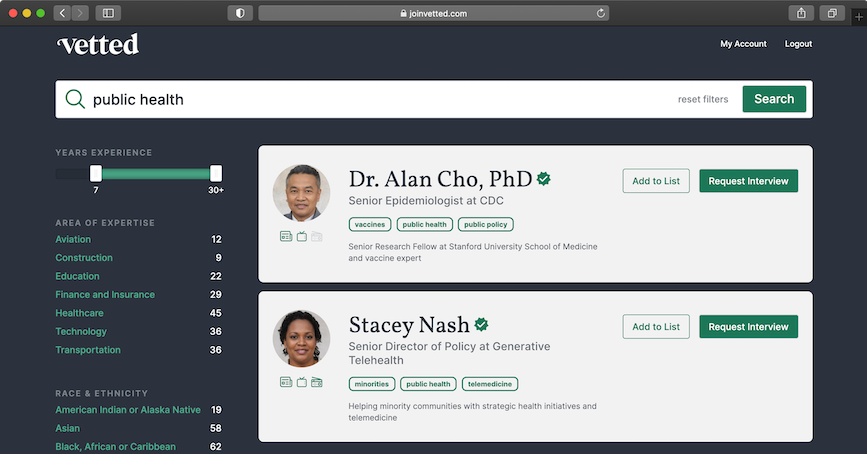Click Logout in the top navigation

(x=798, y=44)
